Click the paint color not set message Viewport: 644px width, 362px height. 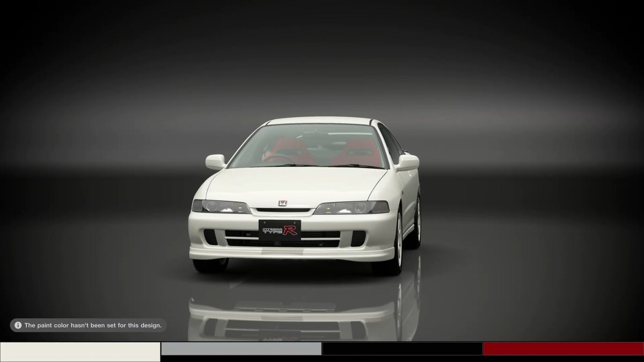click(93, 325)
